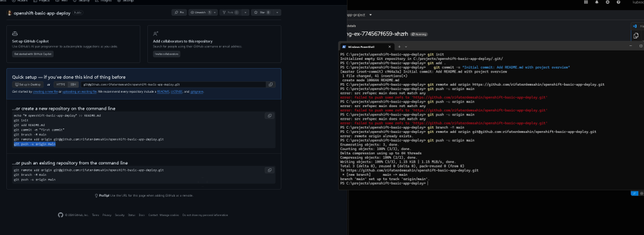Screen dimensions: 644x235
Task: Open the OpenShift console applications grid icon
Action: [586, 2]
